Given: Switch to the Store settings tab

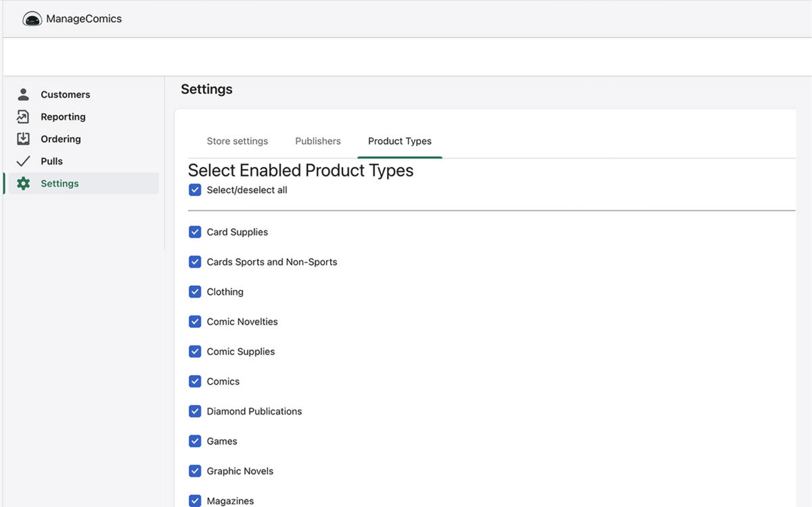Looking at the screenshot, I should [x=237, y=141].
